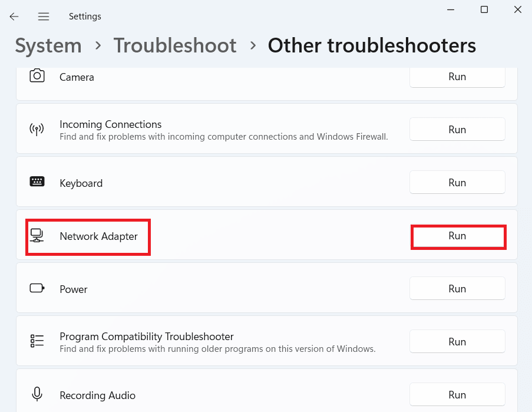Select the Other troubleshooters breadcrumb label

(x=372, y=45)
